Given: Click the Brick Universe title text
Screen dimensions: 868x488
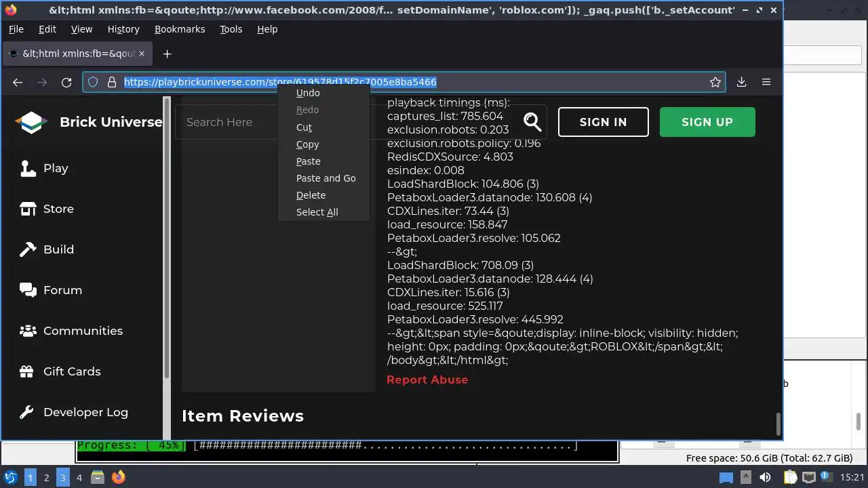Looking at the screenshot, I should (x=111, y=122).
